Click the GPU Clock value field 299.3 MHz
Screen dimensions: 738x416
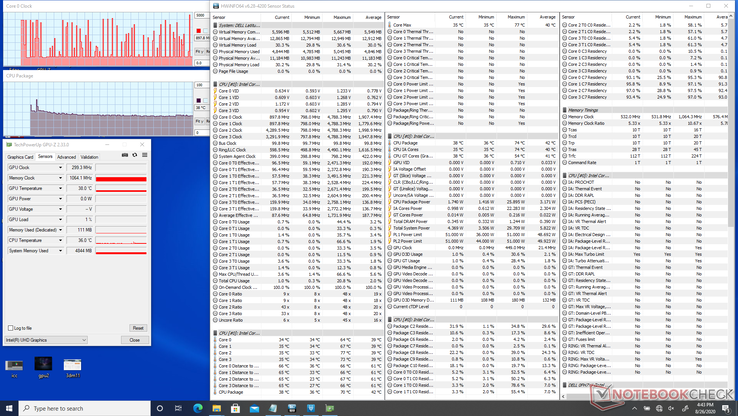(x=80, y=168)
